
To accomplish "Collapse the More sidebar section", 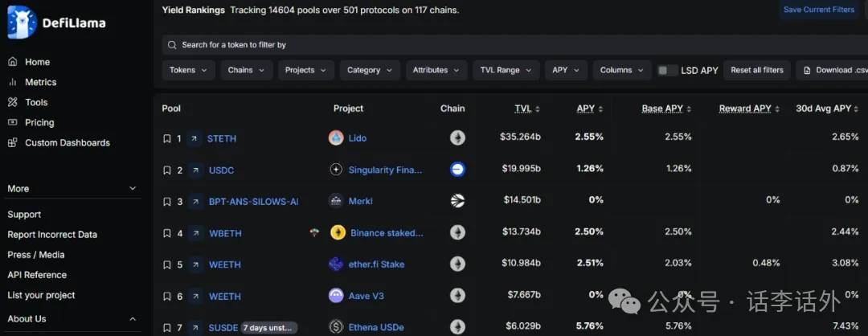I will 133,189.
